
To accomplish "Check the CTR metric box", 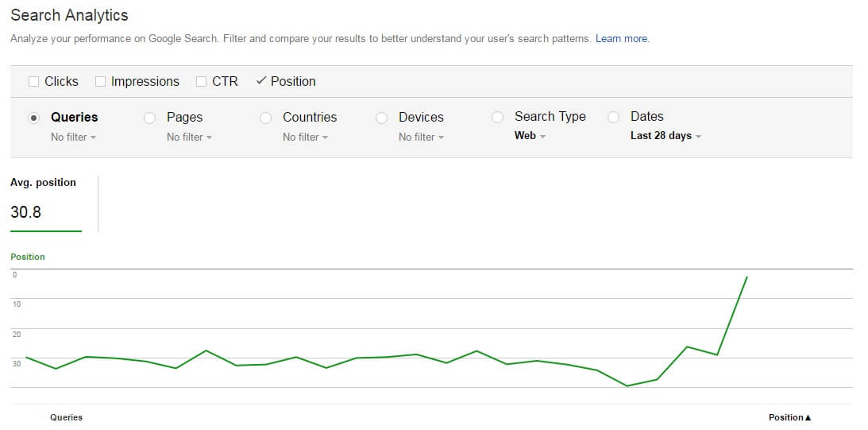I will point(202,81).
